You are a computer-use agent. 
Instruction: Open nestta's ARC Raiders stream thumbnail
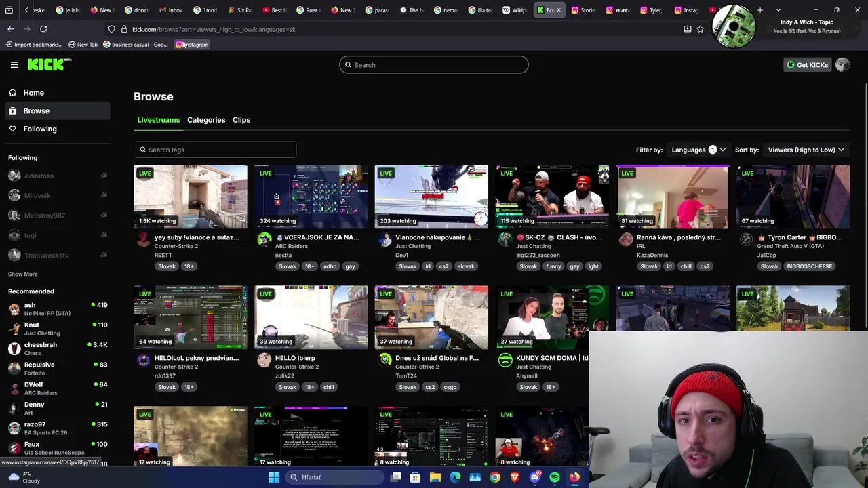[x=311, y=197]
